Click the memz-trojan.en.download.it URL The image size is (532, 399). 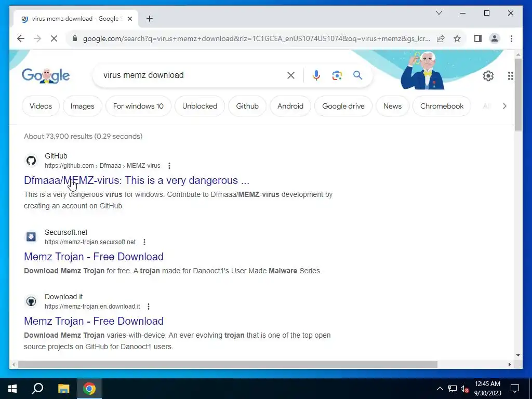(x=92, y=307)
